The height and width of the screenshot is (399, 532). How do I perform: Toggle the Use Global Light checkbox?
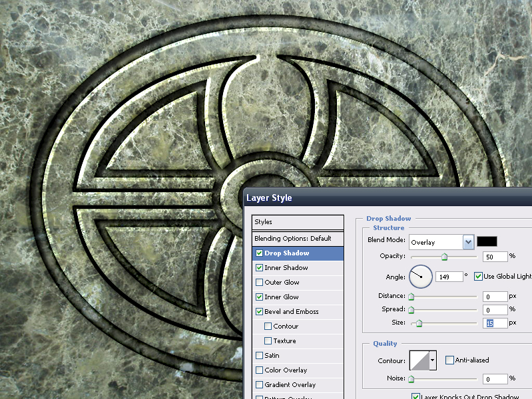[x=478, y=276]
